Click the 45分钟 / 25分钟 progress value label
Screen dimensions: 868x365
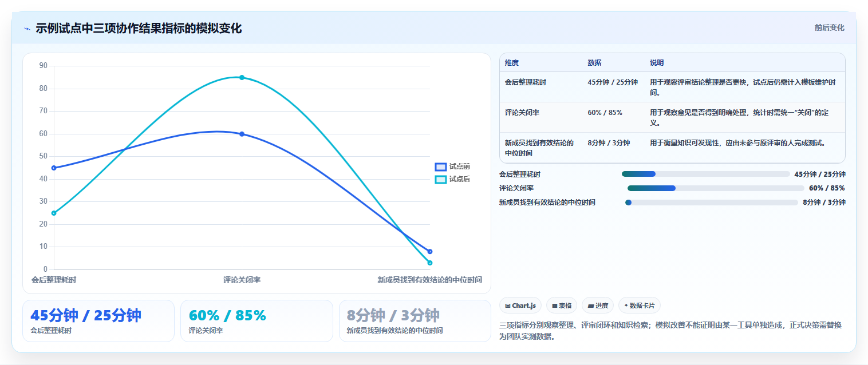pyautogui.click(x=820, y=174)
